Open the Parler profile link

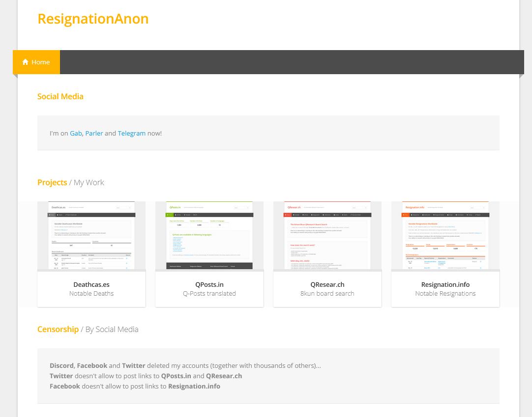[x=94, y=133]
